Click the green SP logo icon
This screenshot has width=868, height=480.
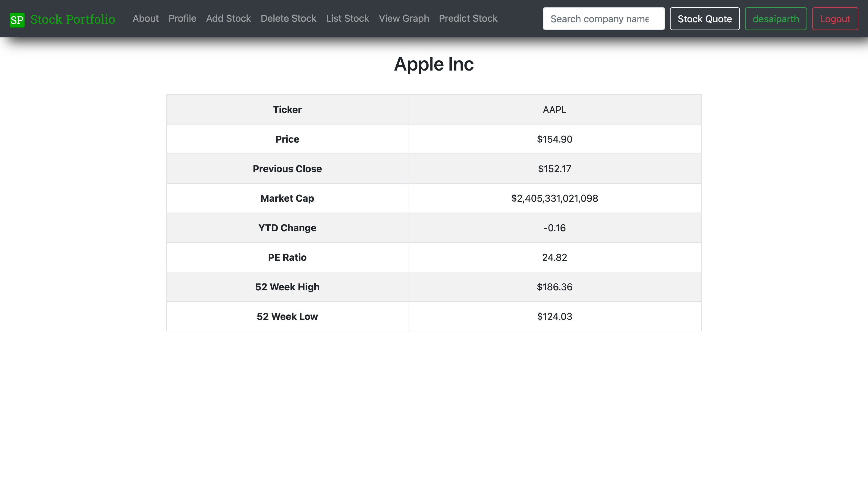click(17, 20)
